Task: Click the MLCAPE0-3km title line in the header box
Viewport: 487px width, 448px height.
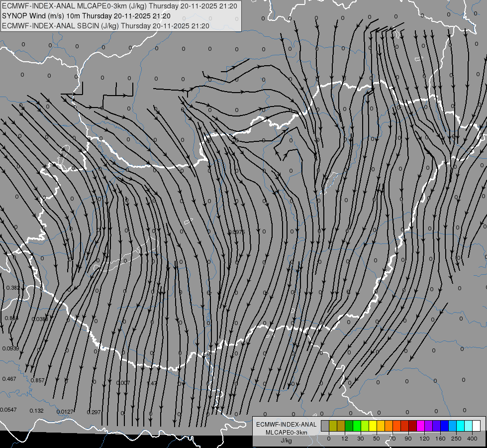Action: coord(119,6)
